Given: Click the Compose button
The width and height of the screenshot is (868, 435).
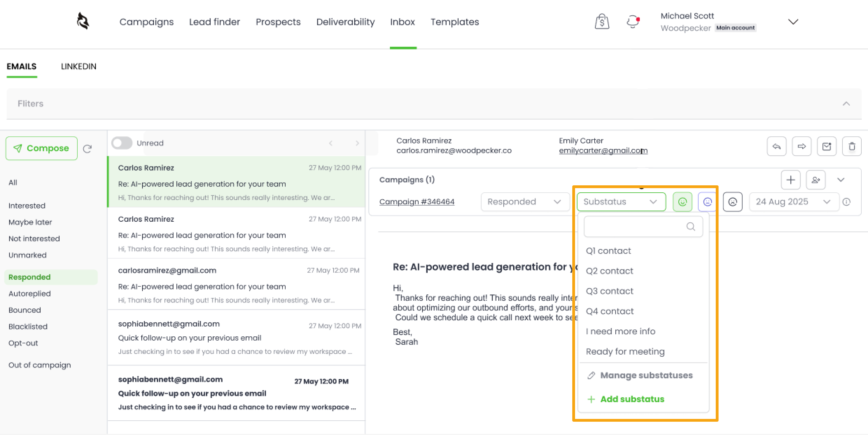Looking at the screenshot, I should [x=42, y=148].
